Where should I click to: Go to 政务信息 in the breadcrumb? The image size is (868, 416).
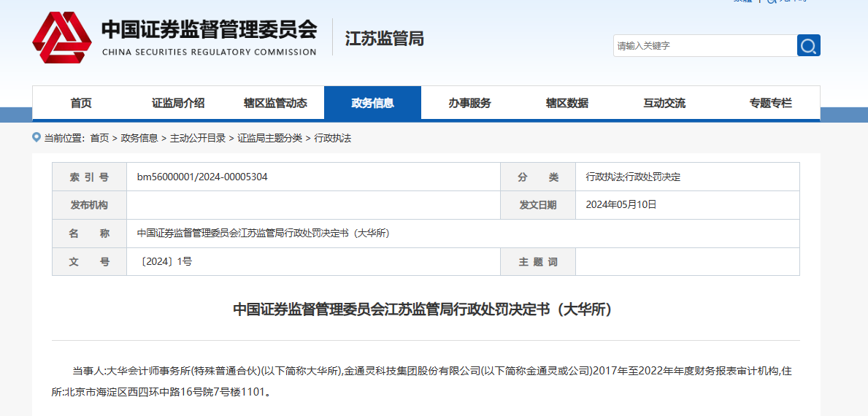[x=139, y=138]
